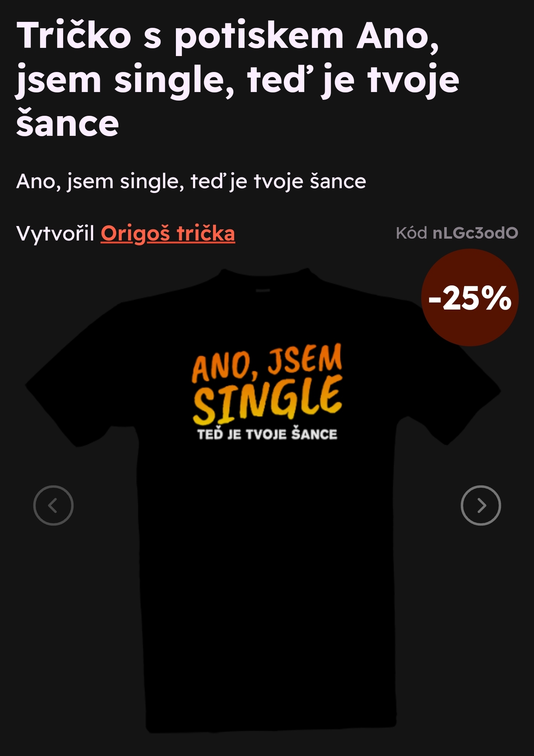Tap the orange ANO, JSEM print text
Viewport: 534px width, 756px height.
point(267,363)
